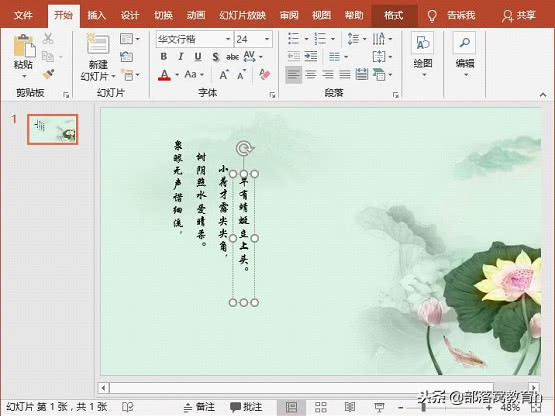Click Convert to SmartArt icon
This screenshot has height=416, width=555.
point(379,74)
